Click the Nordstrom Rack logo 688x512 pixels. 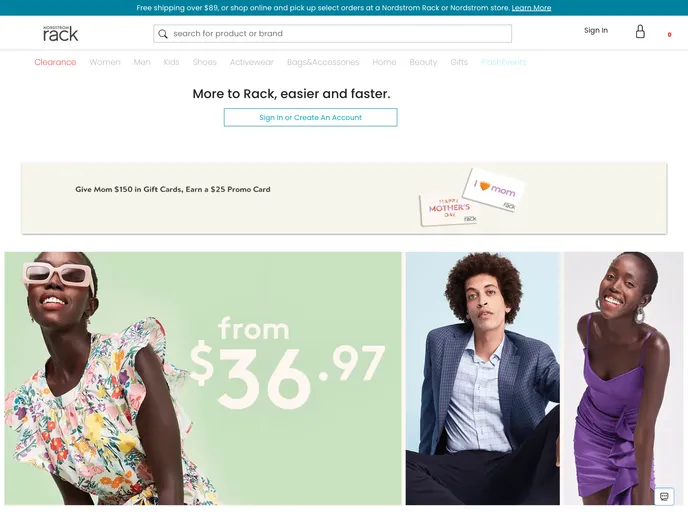tap(61, 33)
